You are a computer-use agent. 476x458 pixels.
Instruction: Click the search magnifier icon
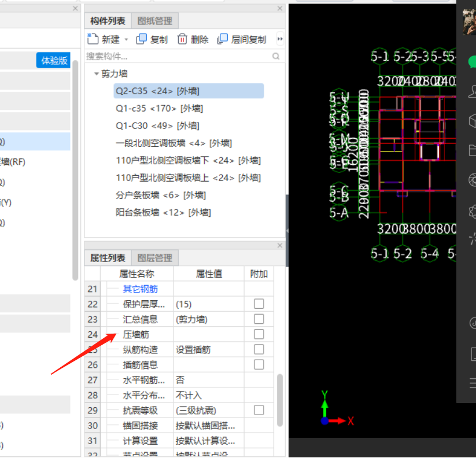point(276,56)
